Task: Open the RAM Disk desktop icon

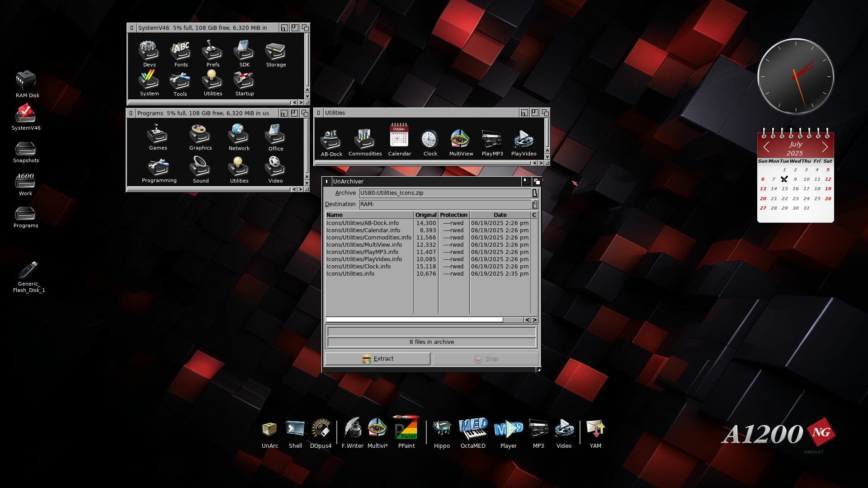Action: [26, 80]
